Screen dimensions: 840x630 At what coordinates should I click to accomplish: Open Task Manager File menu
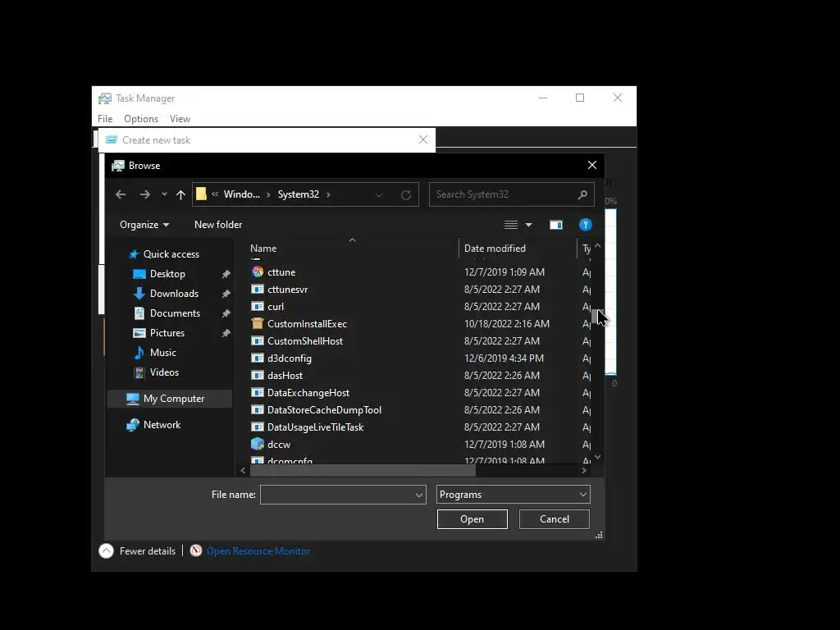[x=105, y=119]
